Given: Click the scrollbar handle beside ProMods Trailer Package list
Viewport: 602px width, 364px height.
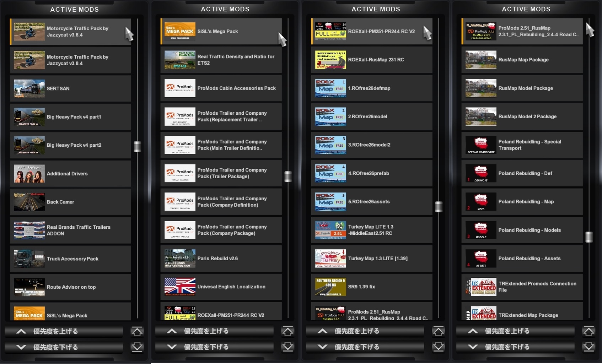Looking at the screenshot, I should click(288, 176).
